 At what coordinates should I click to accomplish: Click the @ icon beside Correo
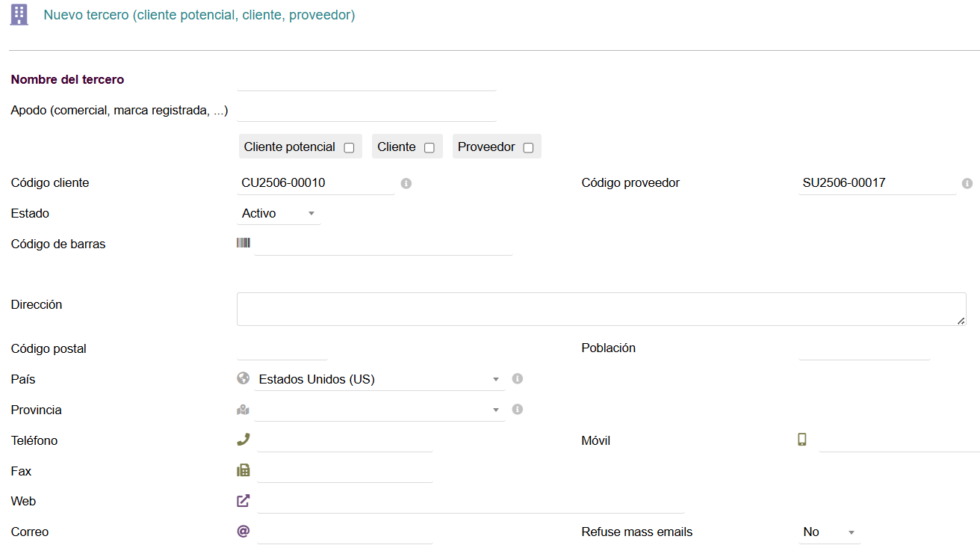[x=243, y=532]
